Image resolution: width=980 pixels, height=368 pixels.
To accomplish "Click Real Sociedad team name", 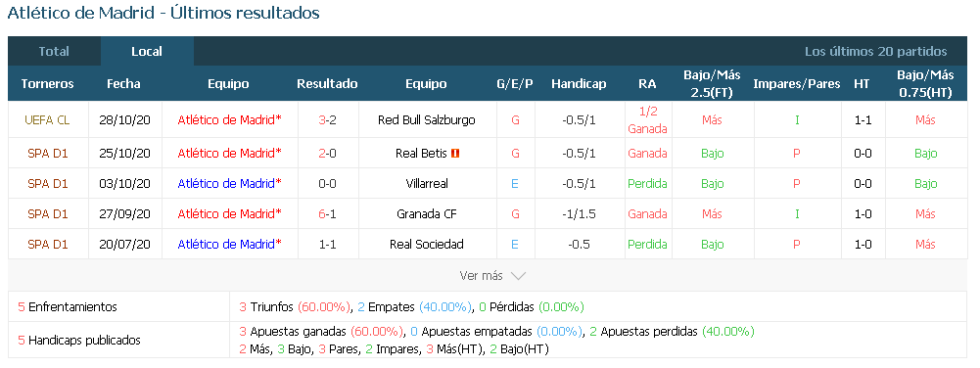I will click(x=426, y=245).
